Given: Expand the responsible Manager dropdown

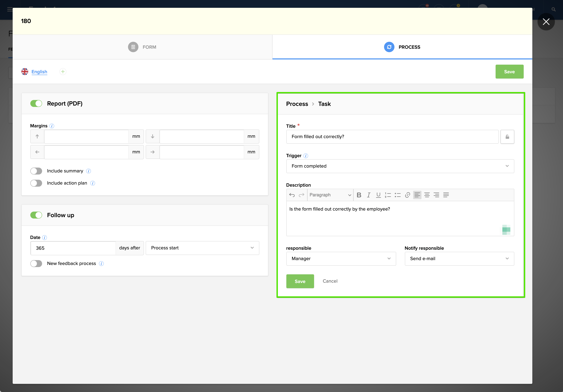Looking at the screenshot, I should [x=341, y=259].
